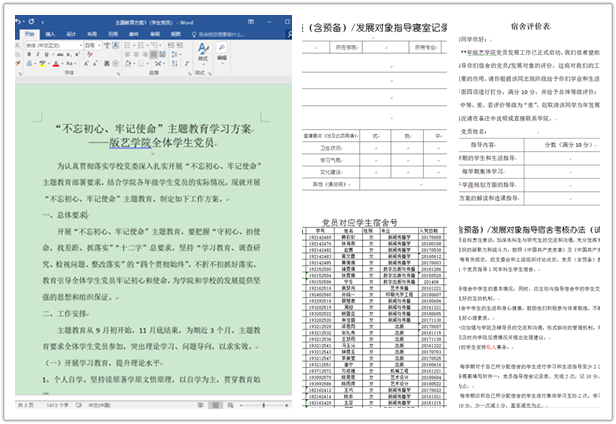Toggle Subscript formatting

click(x=68, y=54)
